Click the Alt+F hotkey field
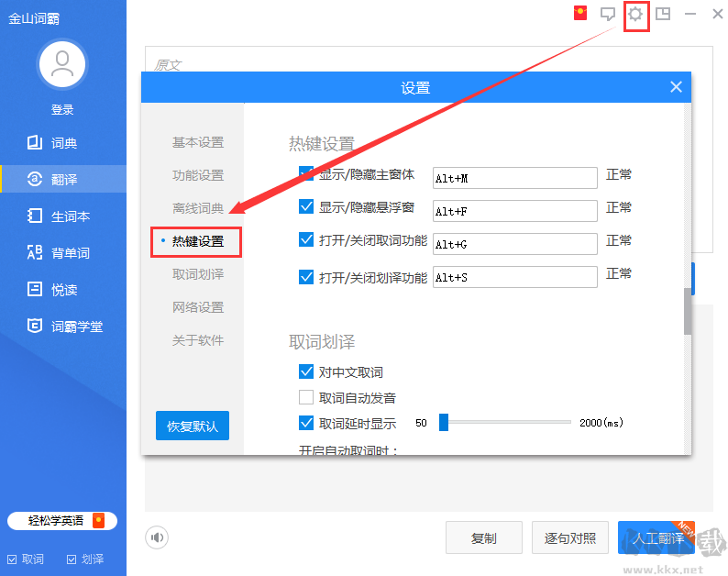 pyautogui.click(x=515, y=211)
